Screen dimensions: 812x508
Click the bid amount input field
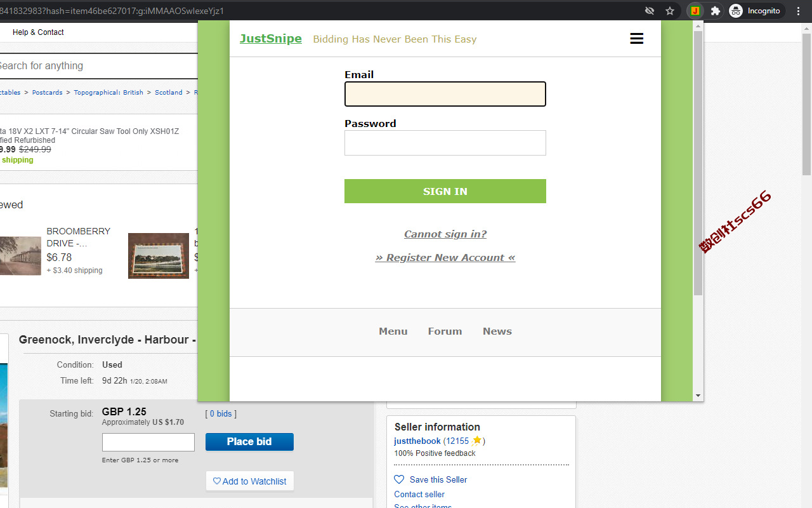148,442
